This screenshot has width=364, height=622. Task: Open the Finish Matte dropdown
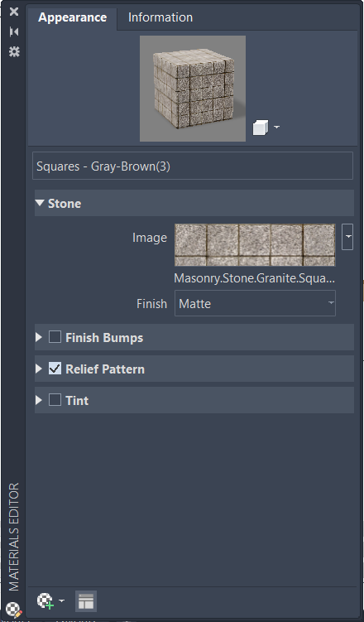[255, 303]
